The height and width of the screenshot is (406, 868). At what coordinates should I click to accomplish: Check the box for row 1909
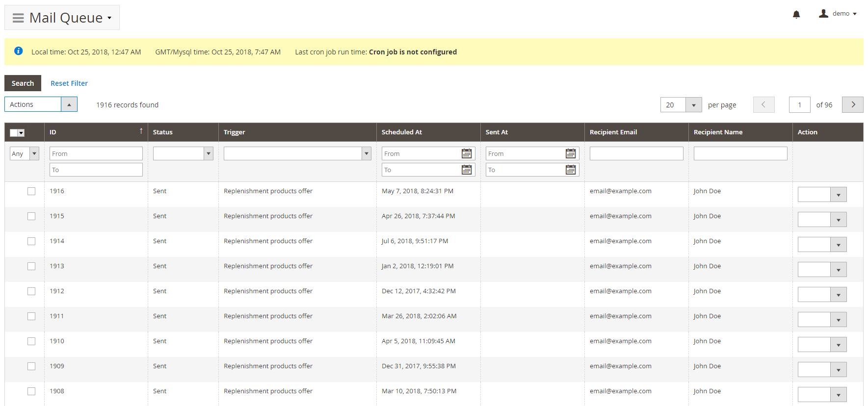[31, 366]
